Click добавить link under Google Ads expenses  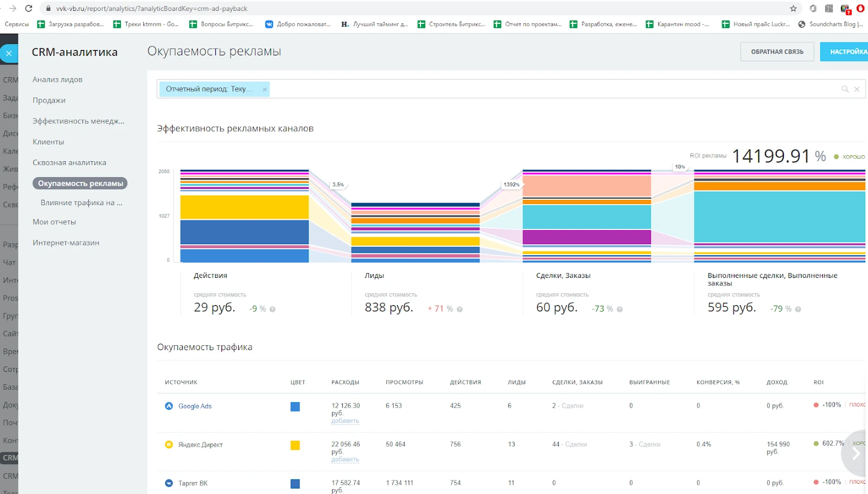click(345, 421)
